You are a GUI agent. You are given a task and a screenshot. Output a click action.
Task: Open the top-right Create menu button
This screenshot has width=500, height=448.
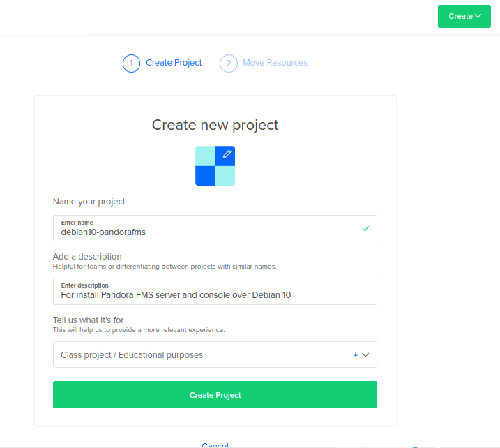point(464,16)
